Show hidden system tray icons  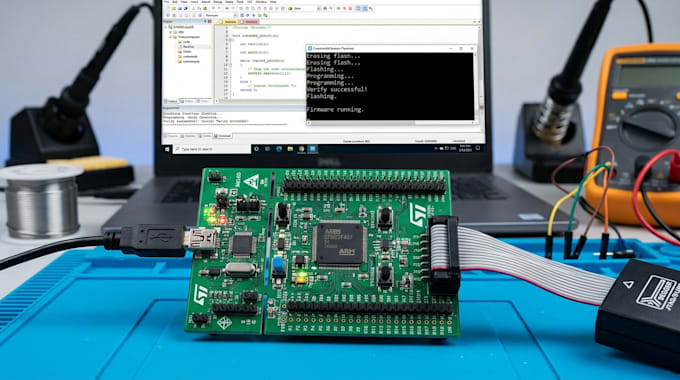click(436, 148)
